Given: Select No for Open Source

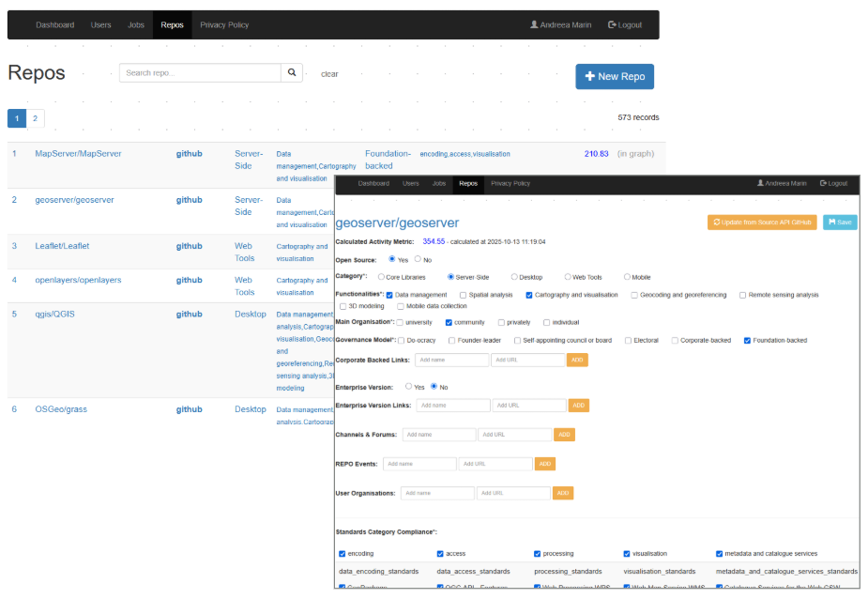Looking at the screenshot, I should tap(418, 259).
